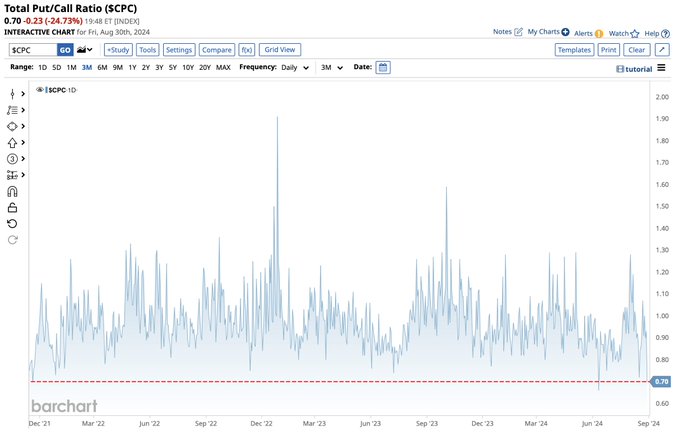The height and width of the screenshot is (435, 679).
Task: Click the $CPC 1D series label
Action: pyautogui.click(x=62, y=90)
